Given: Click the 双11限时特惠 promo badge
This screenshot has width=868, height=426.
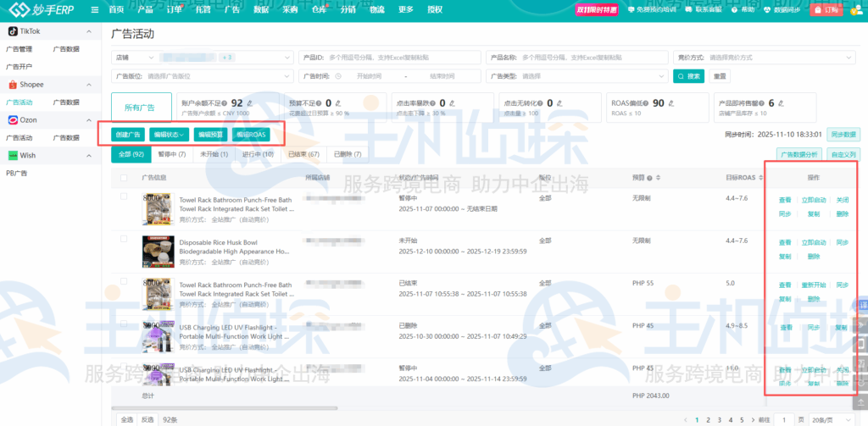Looking at the screenshot, I should click(x=596, y=10).
